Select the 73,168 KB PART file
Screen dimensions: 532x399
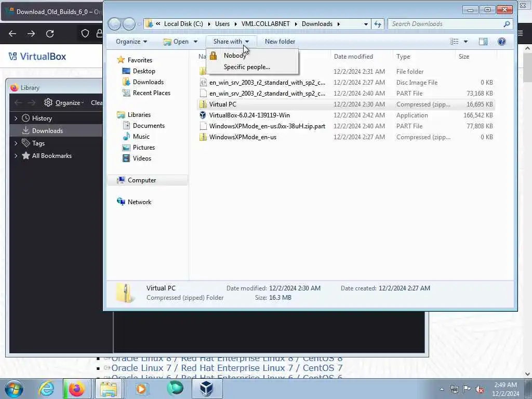point(345,94)
